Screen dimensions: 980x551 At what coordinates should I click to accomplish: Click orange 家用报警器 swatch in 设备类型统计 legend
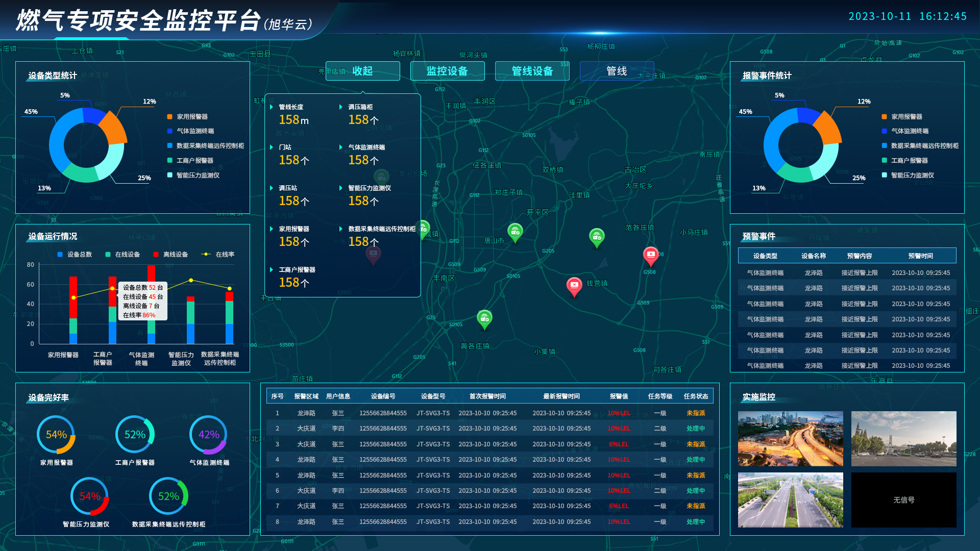[169, 117]
